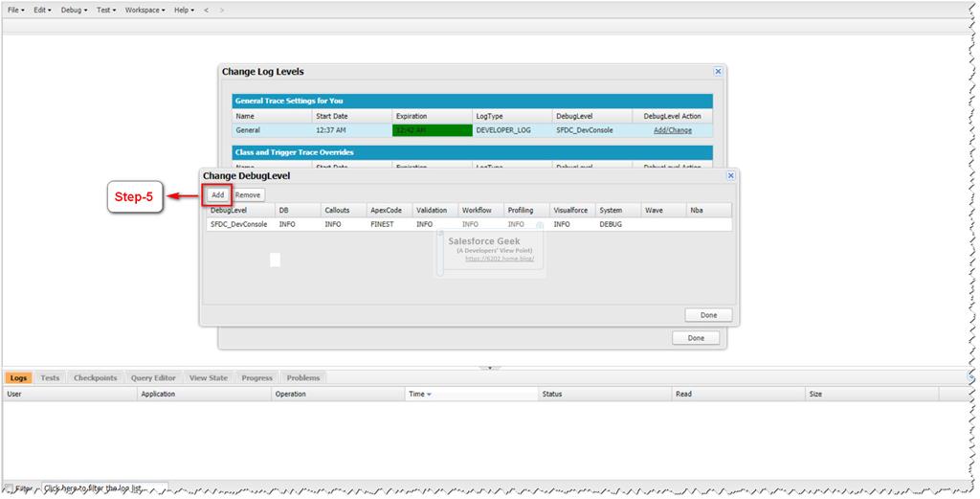Click the Size column header in Logs

[x=873, y=394]
